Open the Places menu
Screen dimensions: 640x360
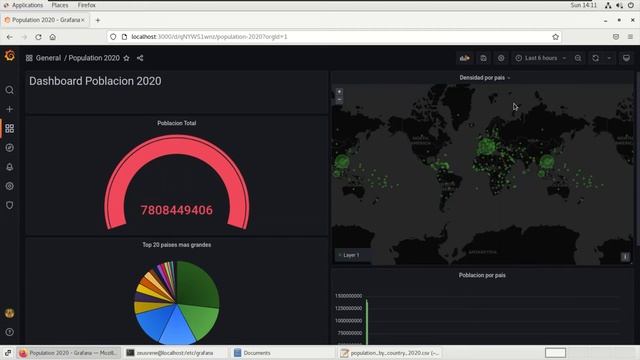click(60, 5)
